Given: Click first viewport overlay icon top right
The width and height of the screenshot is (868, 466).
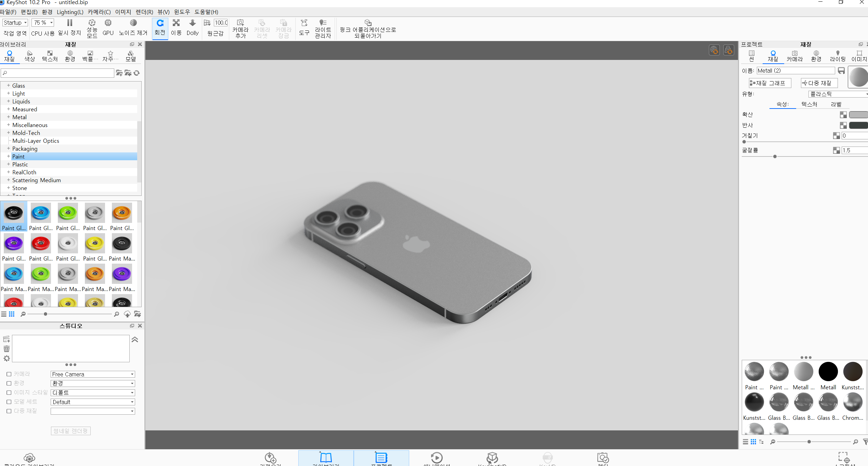Looking at the screenshot, I should tap(714, 50).
